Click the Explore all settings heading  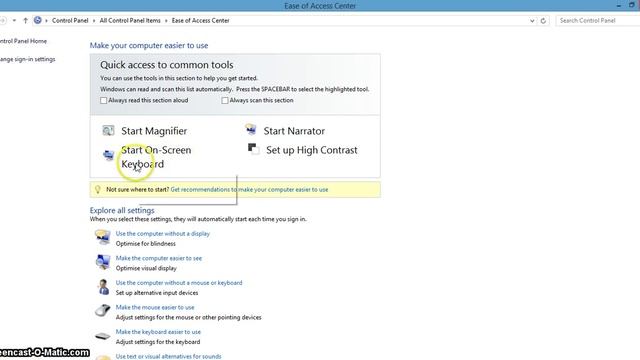pos(122,211)
